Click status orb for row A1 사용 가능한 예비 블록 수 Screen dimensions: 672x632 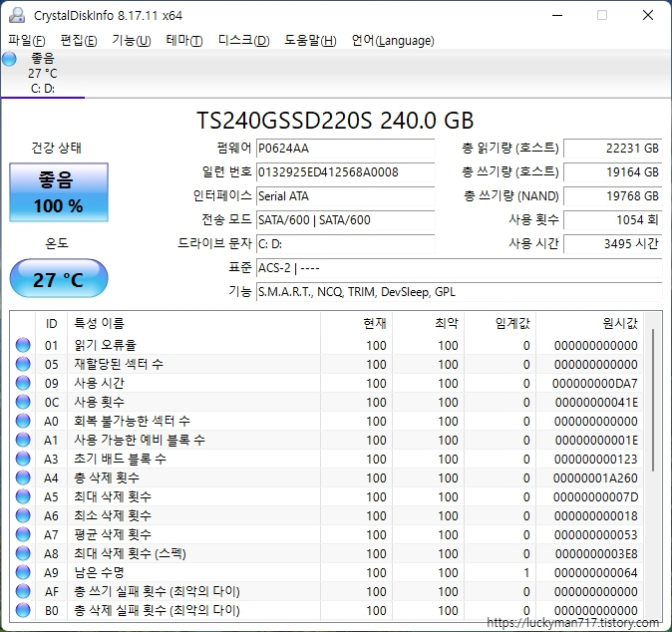point(23,440)
